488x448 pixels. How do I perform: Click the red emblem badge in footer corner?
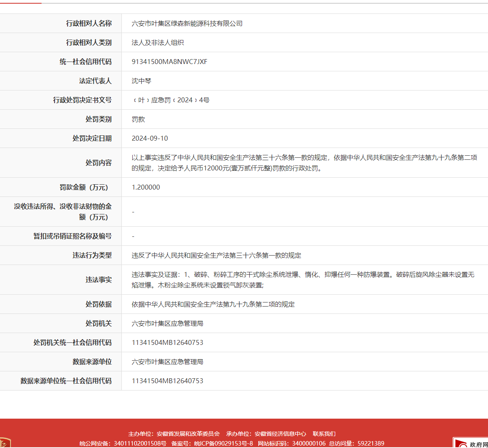pos(5,443)
